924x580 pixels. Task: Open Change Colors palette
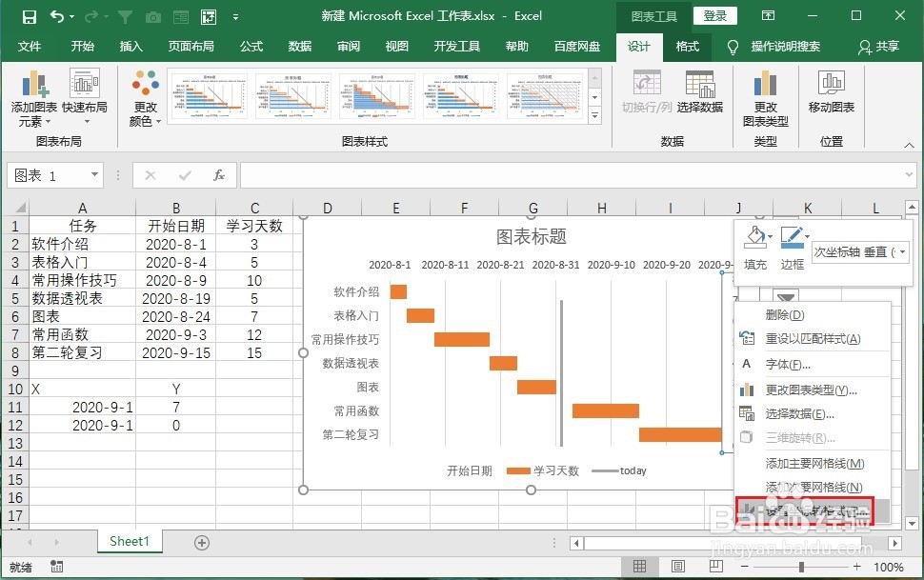pos(145,98)
